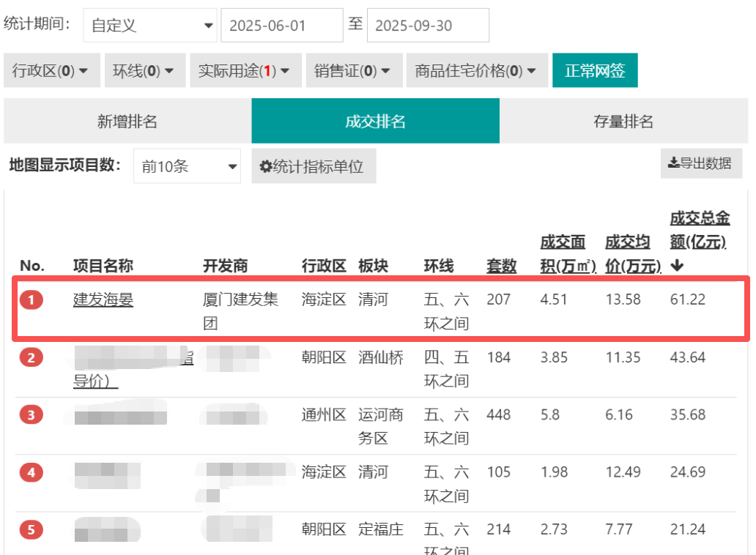
Task: Click the red rank 2 badge
Action: (x=31, y=357)
